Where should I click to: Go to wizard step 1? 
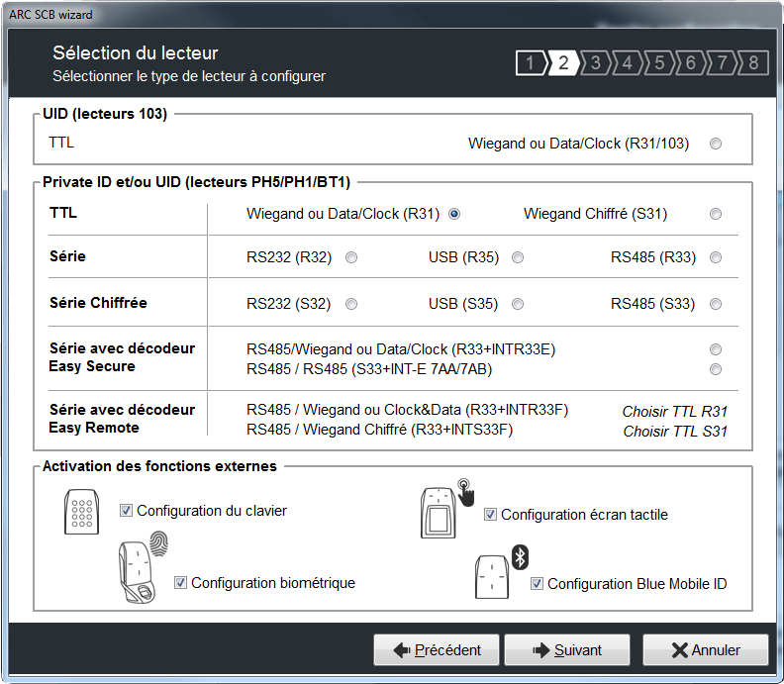point(532,63)
